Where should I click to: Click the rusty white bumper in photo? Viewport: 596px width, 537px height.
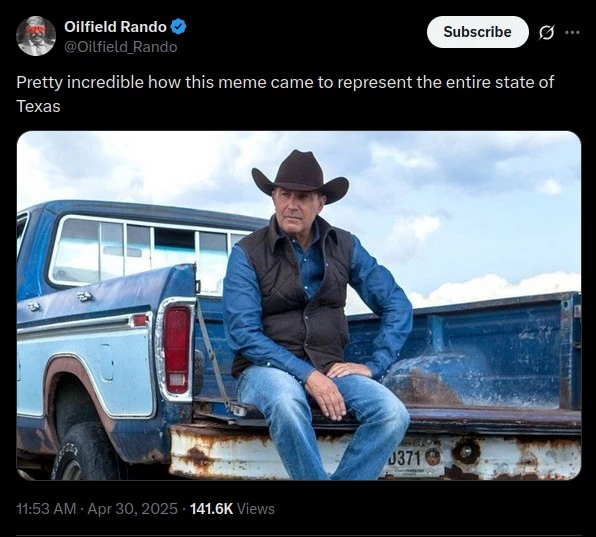[x=374, y=454]
